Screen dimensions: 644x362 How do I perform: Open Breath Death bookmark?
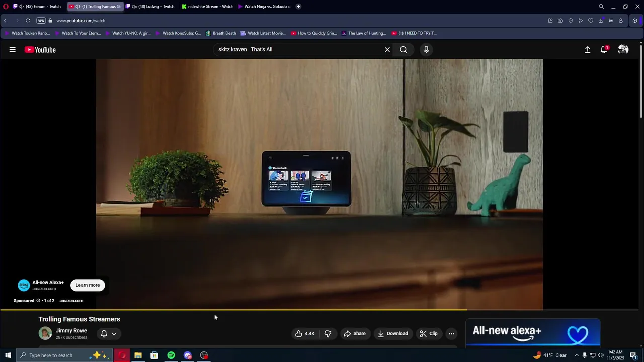221,33
